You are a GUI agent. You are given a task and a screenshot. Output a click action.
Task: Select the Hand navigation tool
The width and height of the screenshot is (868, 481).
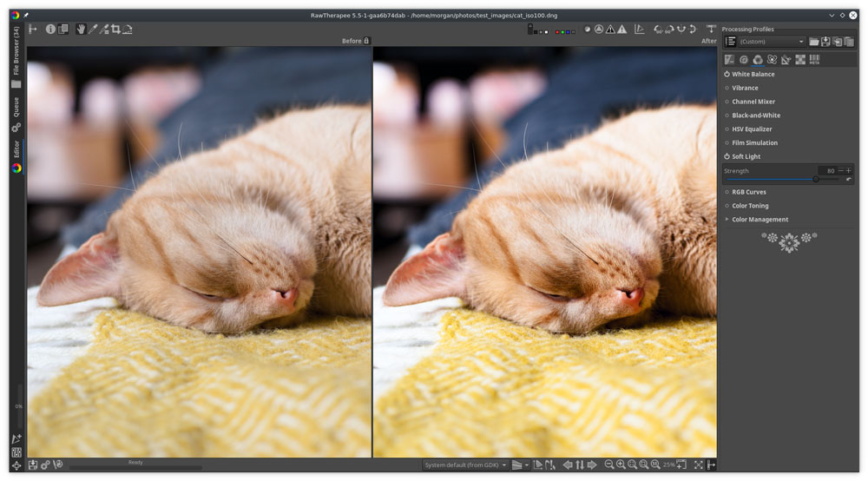(81, 29)
